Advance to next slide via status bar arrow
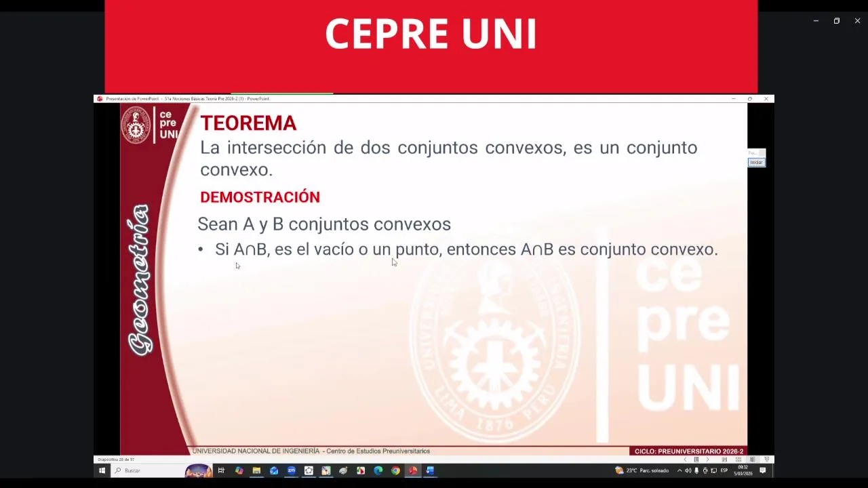 tap(707, 460)
